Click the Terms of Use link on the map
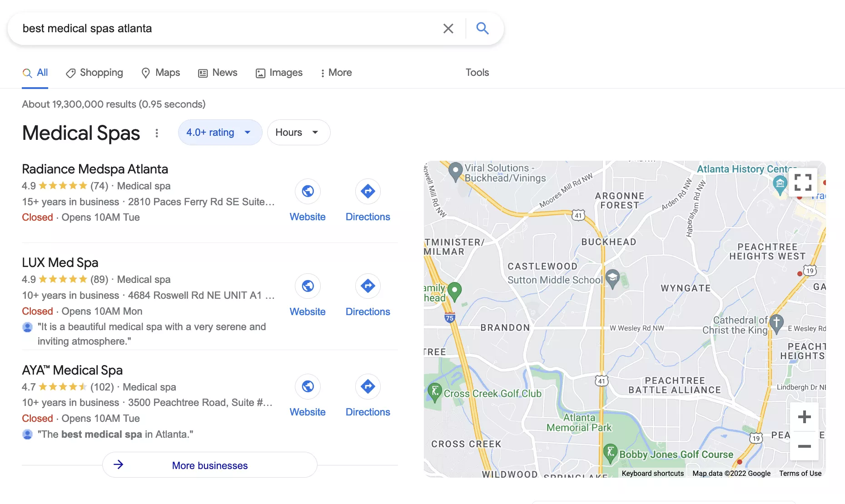The image size is (845, 504). click(800, 473)
